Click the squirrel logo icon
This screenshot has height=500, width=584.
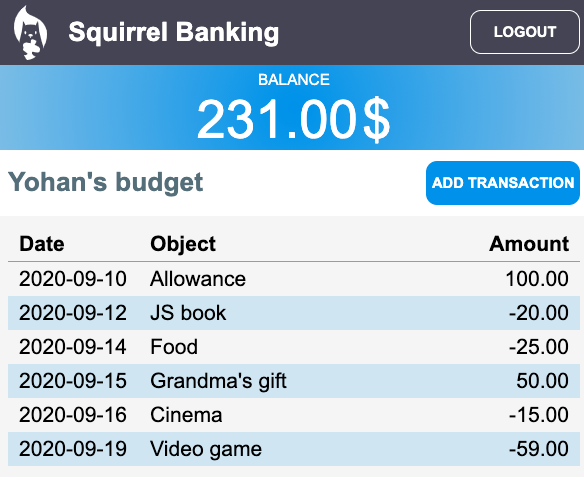[30, 33]
